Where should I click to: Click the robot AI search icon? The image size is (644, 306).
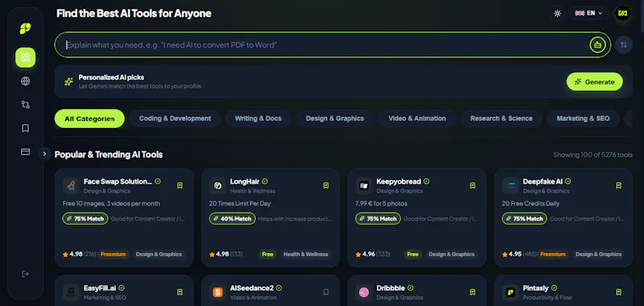tap(597, 45)
